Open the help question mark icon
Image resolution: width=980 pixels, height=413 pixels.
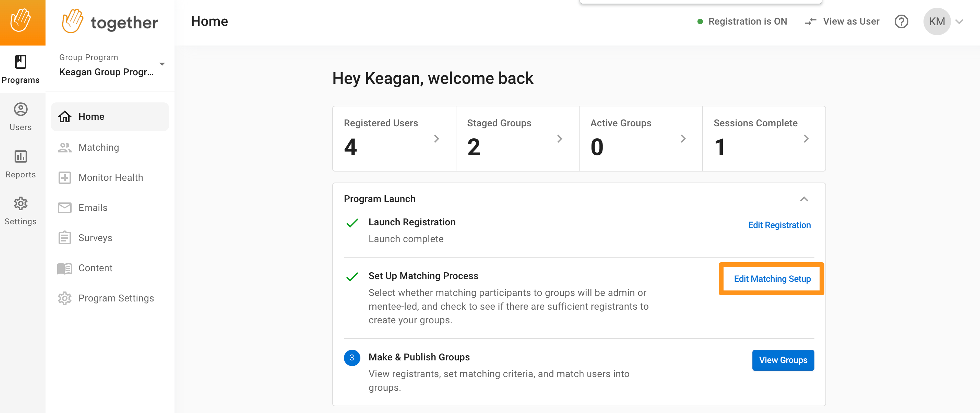click(901, 22)
